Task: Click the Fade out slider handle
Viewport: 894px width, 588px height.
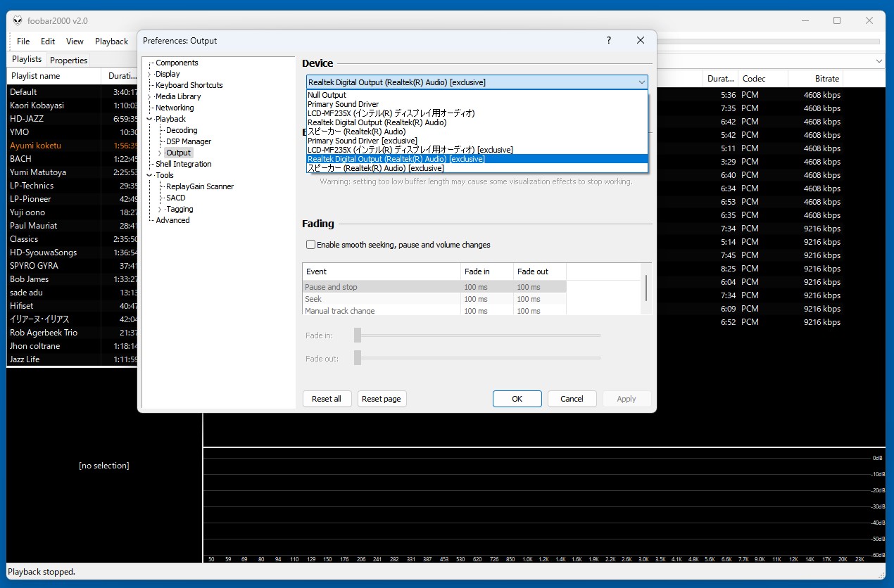Action: click(358, 358)
